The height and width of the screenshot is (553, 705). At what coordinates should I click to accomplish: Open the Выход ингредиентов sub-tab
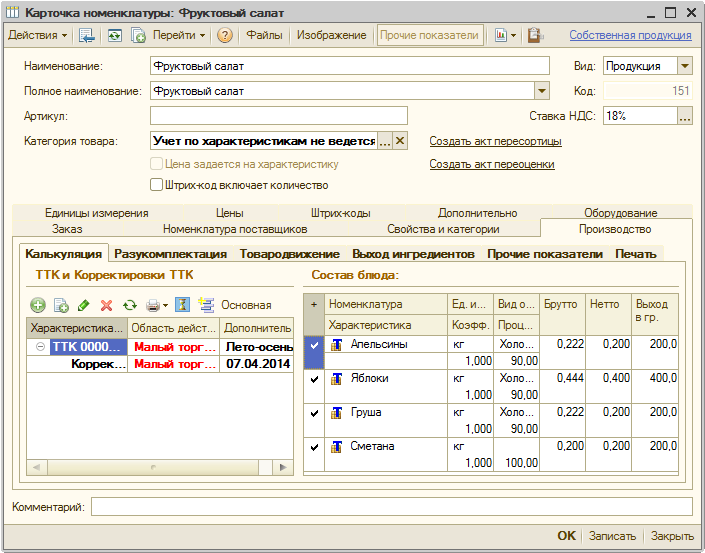point(413,254)
